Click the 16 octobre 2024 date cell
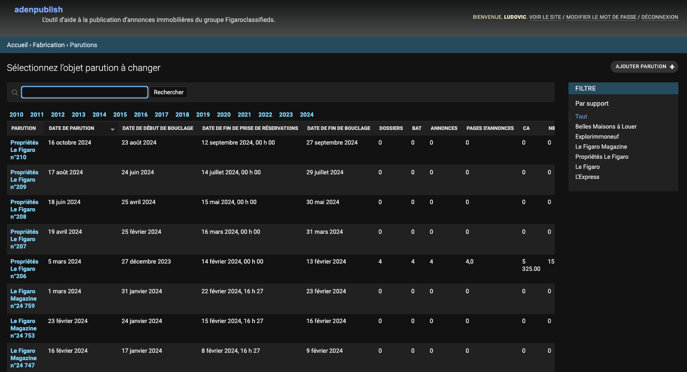687x372 pixels. (70, 143)
